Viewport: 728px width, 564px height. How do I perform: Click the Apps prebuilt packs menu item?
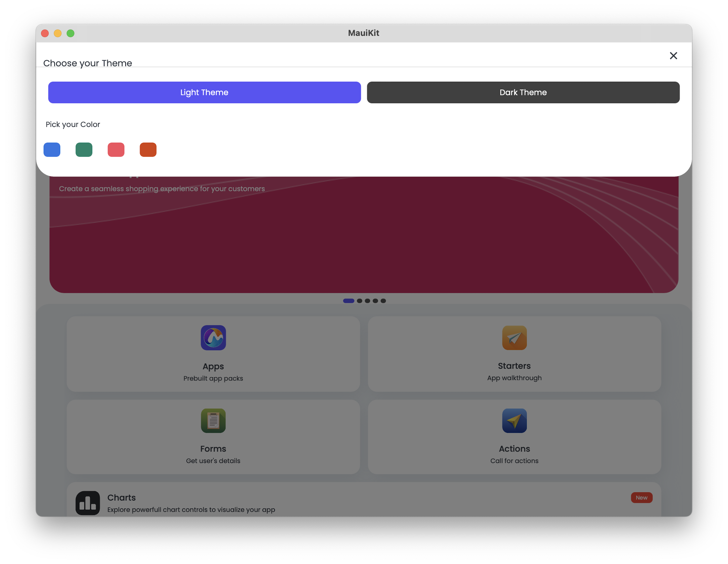(213, 353)
